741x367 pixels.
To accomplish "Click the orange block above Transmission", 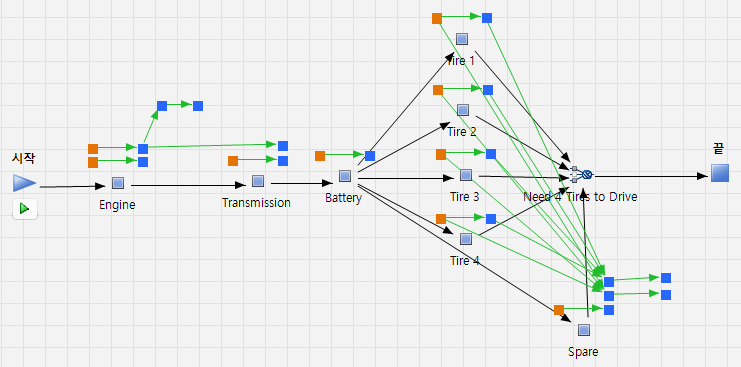I will [233, 161].
